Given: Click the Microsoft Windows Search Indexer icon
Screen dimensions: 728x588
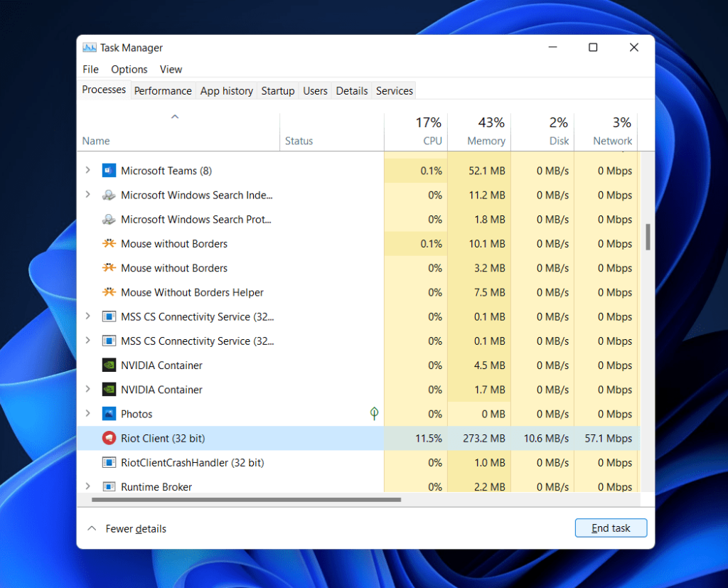Looking at the screenshot, I should [x=109, y=195].
